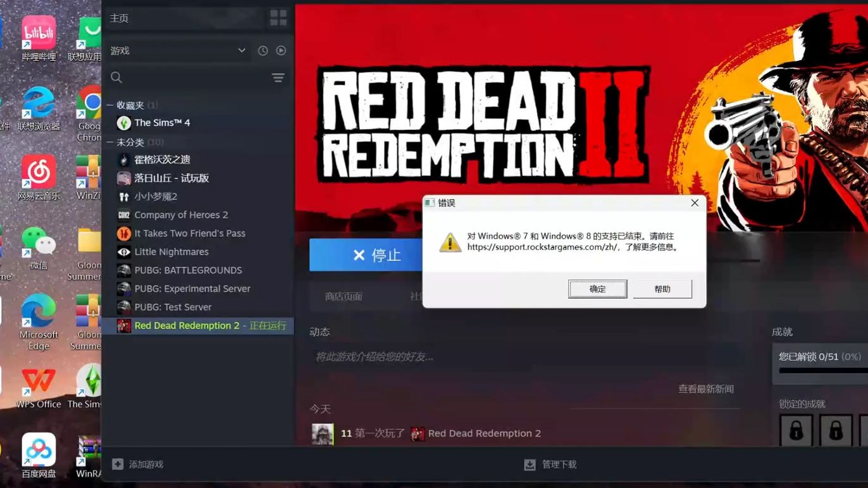The height and width of the screenshot is (488, 868).
Task: Click 管理下载 at the bottom
Action: 559,464
